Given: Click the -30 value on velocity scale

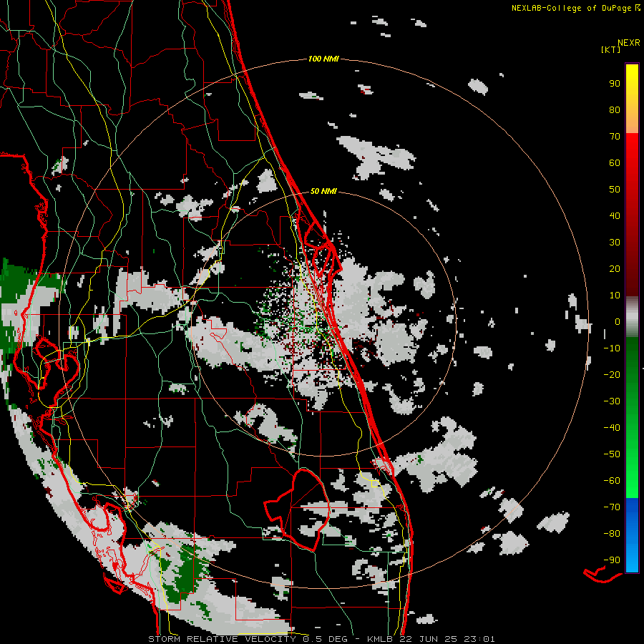Looking at the screenshot, I should (612, 401).
